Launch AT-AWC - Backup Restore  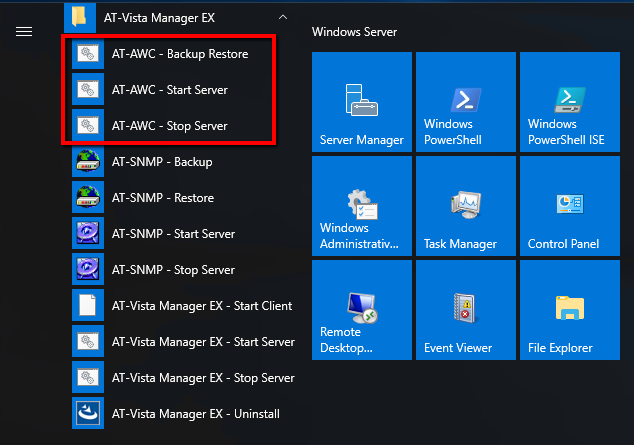tap(180, 54)
